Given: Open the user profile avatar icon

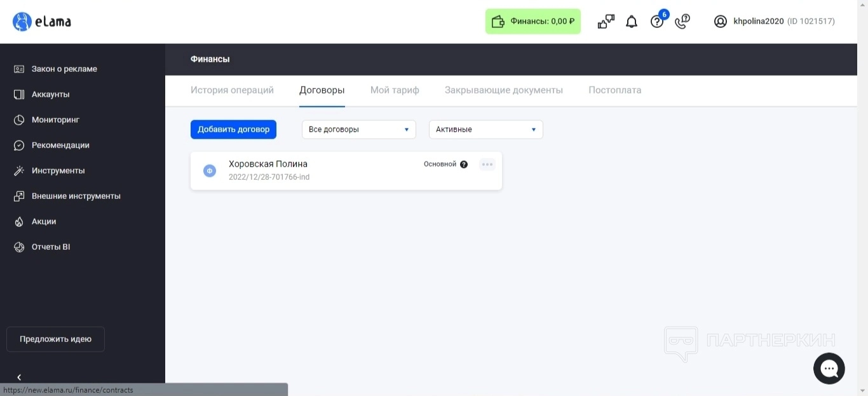Looking at the screenshot, I should click(721, 22).
